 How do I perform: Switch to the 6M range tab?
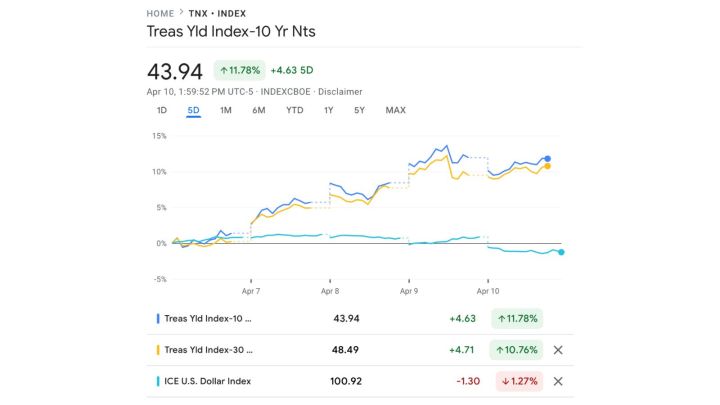pos(259,110)
